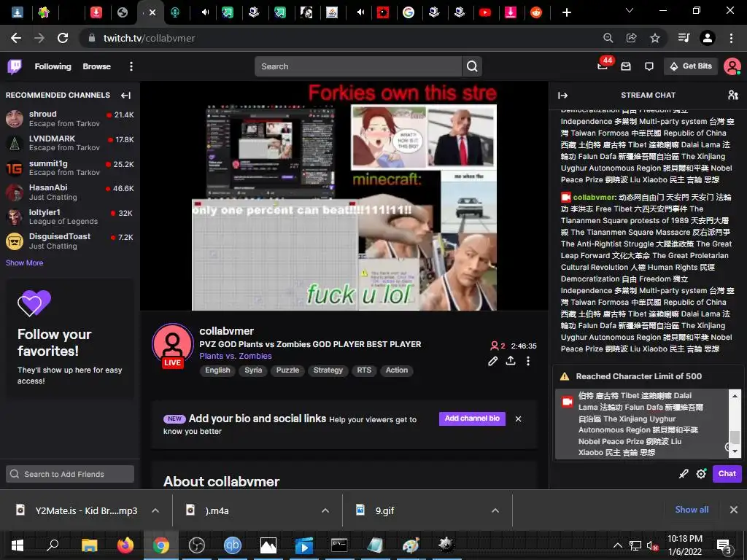747x560 pixels.
Task: Open the Twitch inbox notifications icon
Action: pyautogui.click(x=626, y=66)
